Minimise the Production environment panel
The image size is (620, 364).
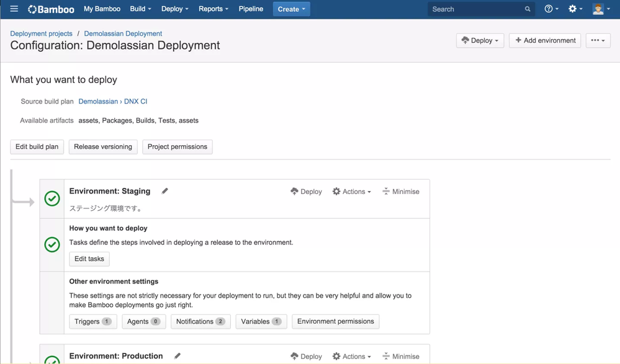400,356
